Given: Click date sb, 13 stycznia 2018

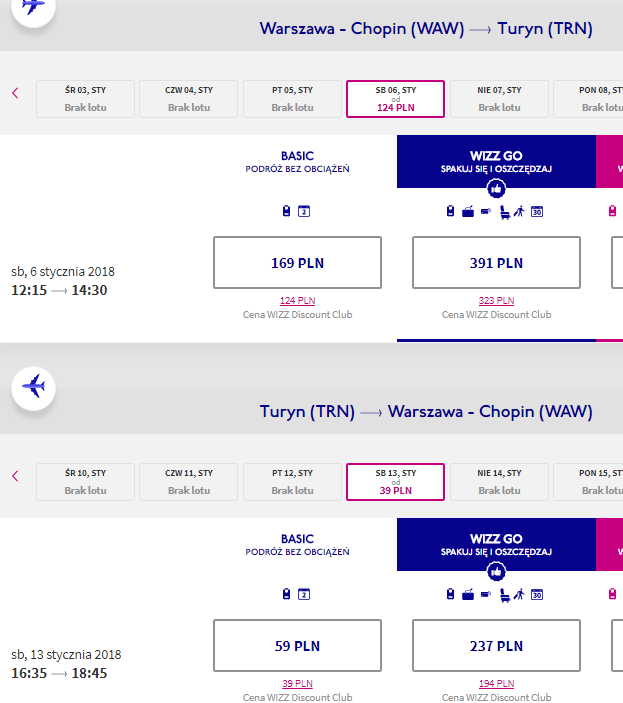Looking at the screenshot, I should tap(66, 655).
